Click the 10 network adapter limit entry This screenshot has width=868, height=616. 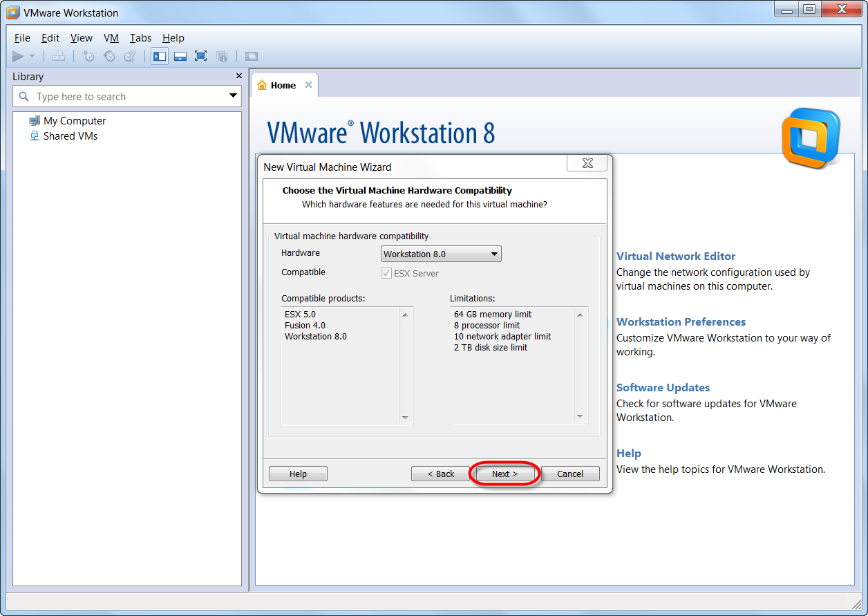[502, 336]
